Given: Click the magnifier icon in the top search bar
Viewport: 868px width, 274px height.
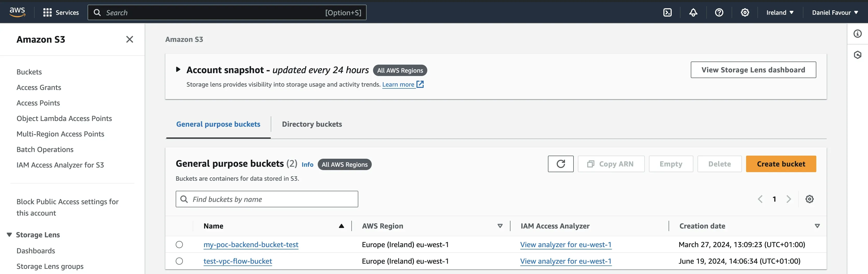Looking at the screenshot, I should tap(97, 12).
